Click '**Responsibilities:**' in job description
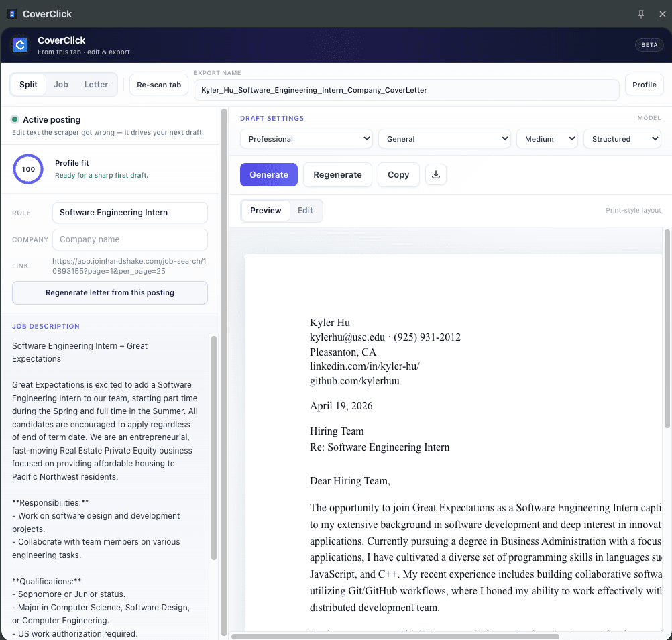This screenshot has height=640, width=672. tap(50, 503)
